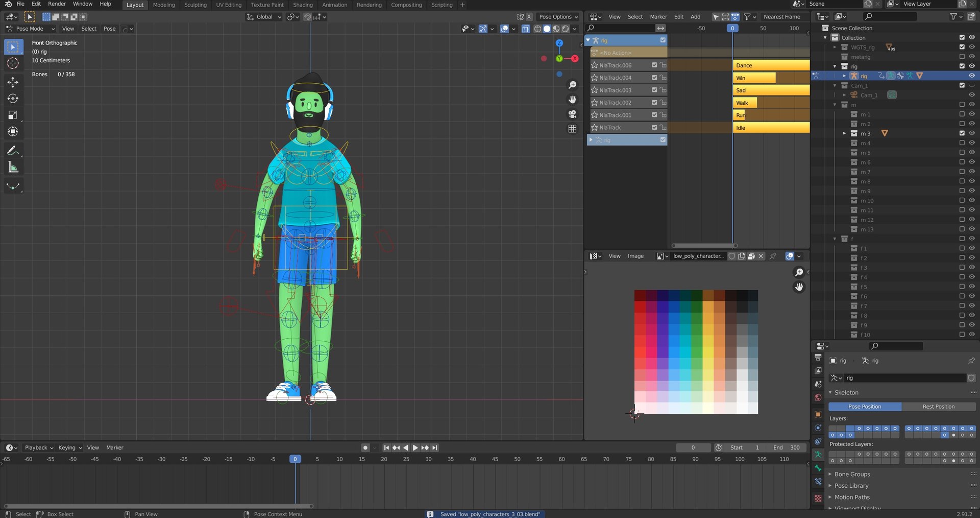Activate the Rotate tool
Image resolution: width=980 pixels, height=518 pixels.
13,99
